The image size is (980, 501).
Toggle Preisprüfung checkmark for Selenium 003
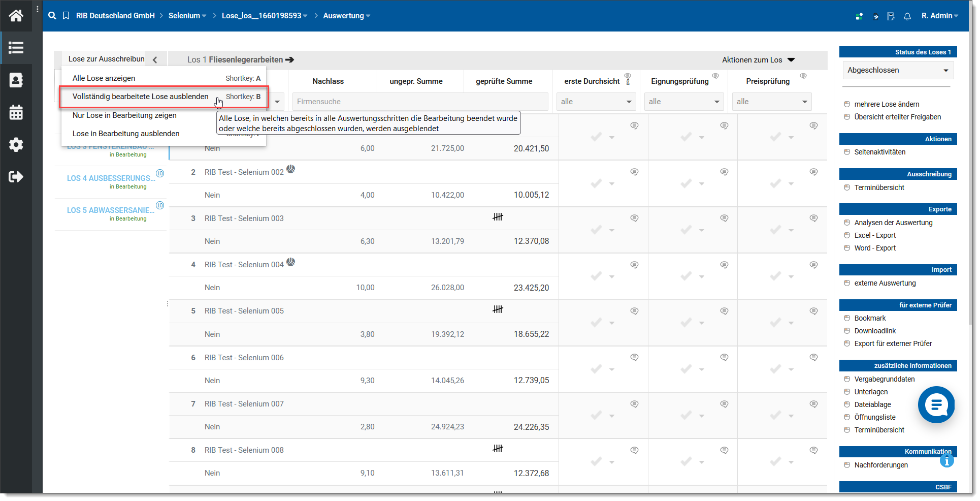coord(776,230)
